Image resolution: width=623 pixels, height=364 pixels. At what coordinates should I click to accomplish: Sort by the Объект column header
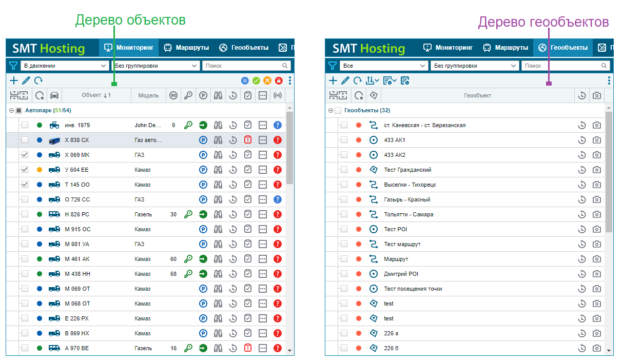pos(96,95)
